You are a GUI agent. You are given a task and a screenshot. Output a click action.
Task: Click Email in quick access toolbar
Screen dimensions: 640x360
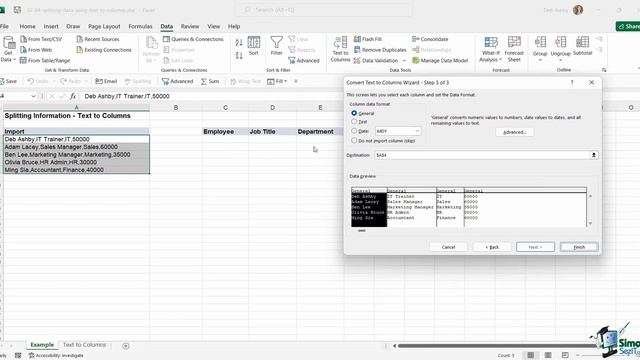coord(106,81)
